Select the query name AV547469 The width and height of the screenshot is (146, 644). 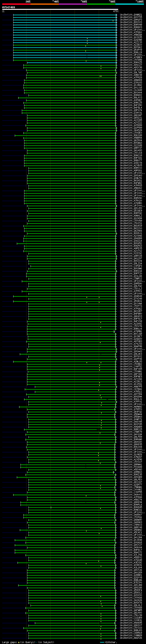point(8,7)
